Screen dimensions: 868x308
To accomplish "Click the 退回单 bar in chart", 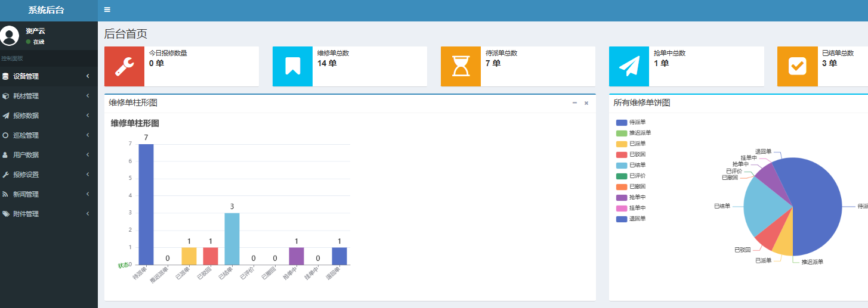I will pyautogui.click(x=339, y=256).
